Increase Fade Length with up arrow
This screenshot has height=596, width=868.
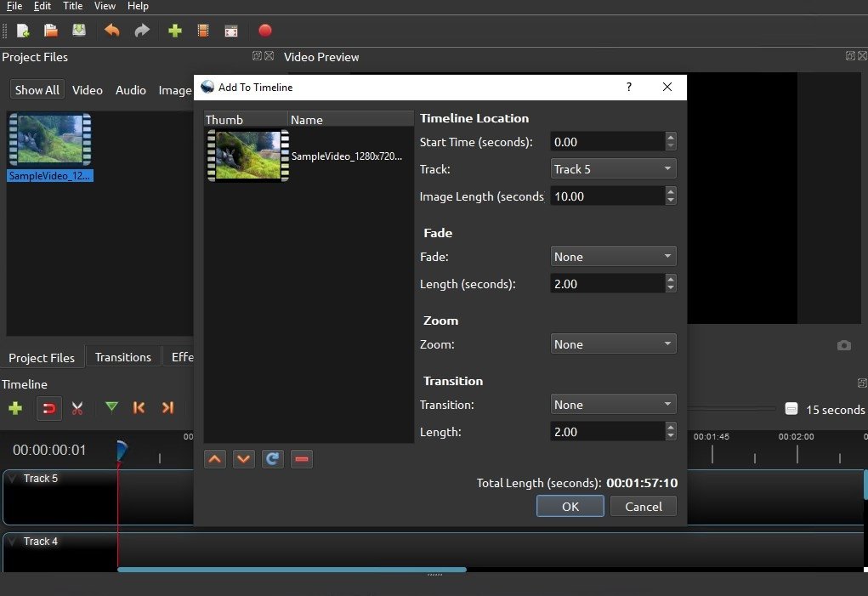click(671, 279)
